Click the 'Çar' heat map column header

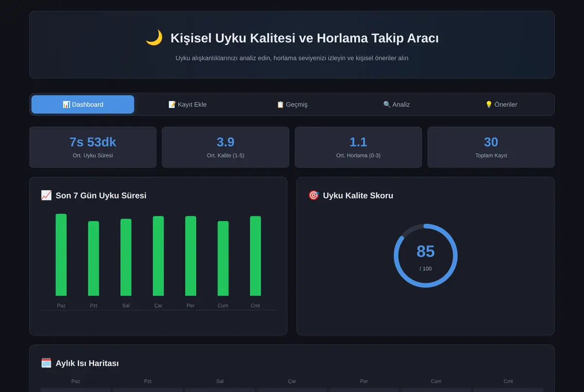click(x=292, y=381)
